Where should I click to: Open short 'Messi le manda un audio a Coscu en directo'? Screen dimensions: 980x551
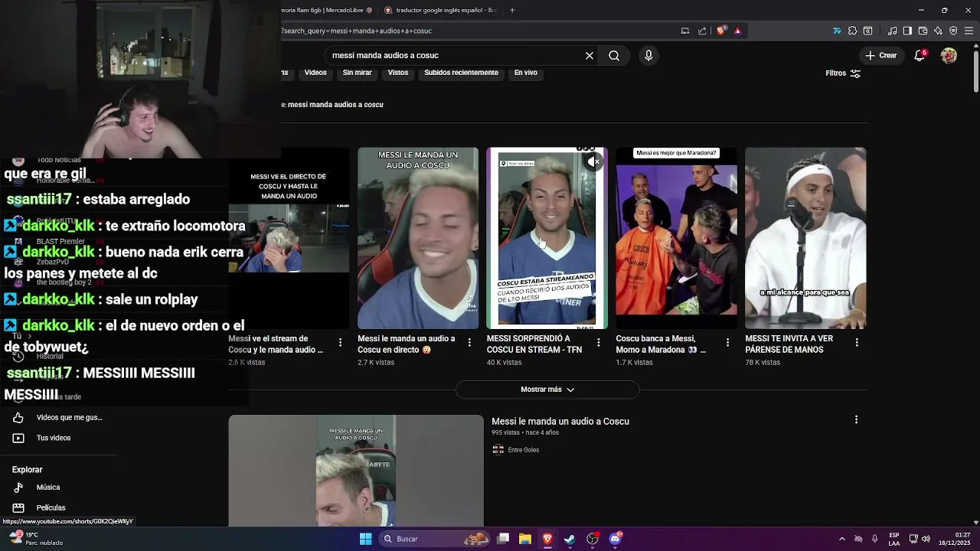[417, 238]
